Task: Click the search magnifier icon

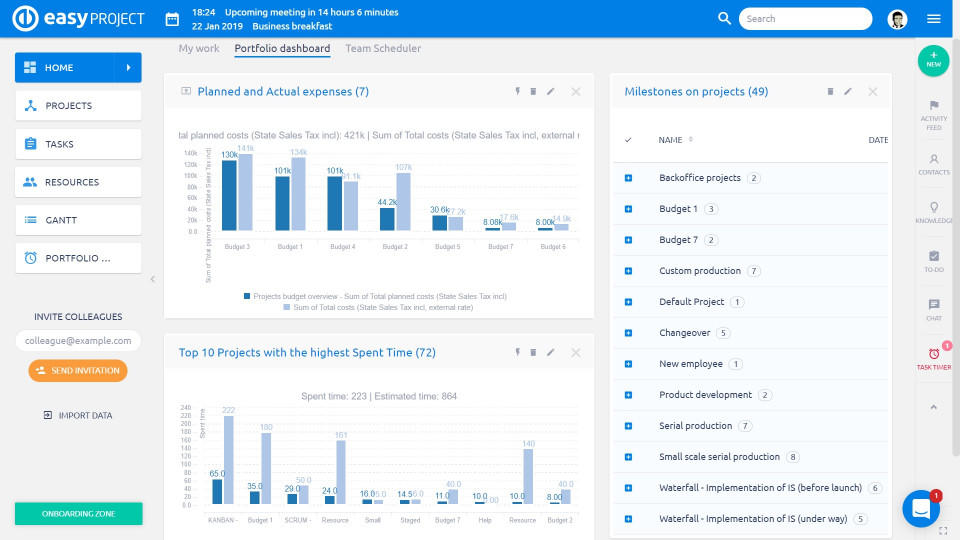Action: coord(725,19)
